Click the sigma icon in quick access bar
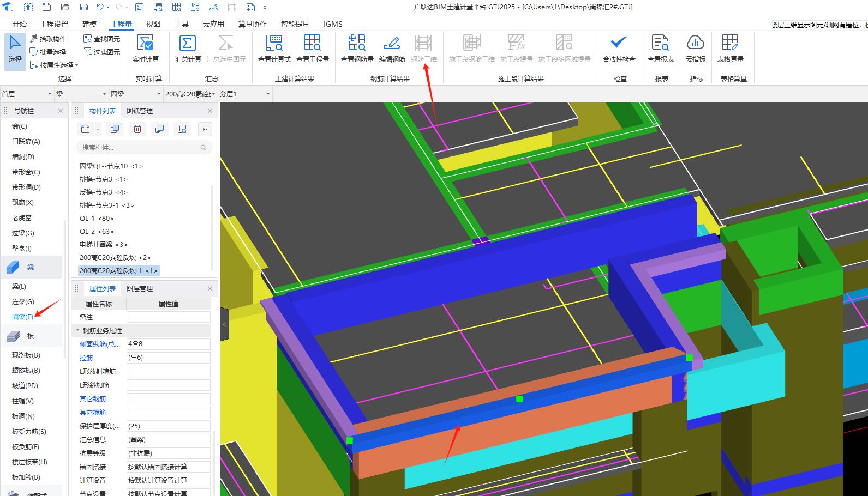This screenshot has width=868, height=496. 139,7
